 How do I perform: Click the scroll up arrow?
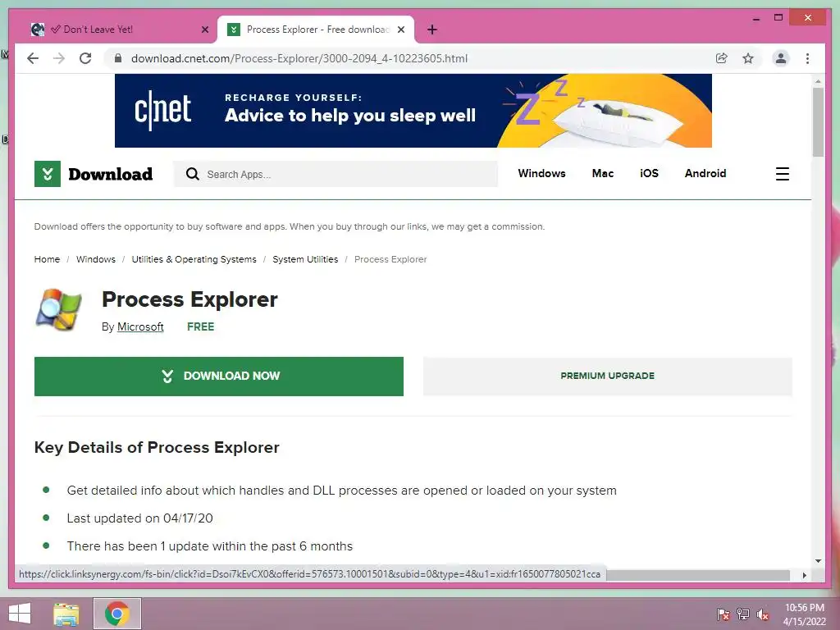(818, 81)
